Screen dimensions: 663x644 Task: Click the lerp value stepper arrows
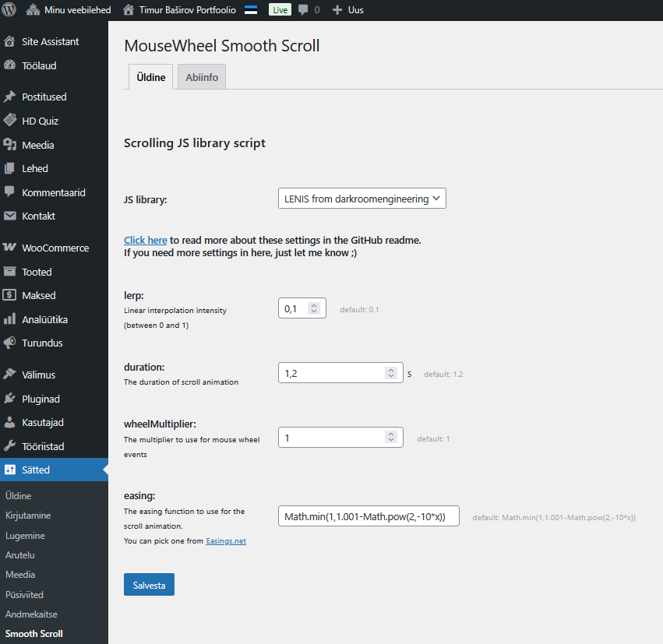tap(314, 308)
